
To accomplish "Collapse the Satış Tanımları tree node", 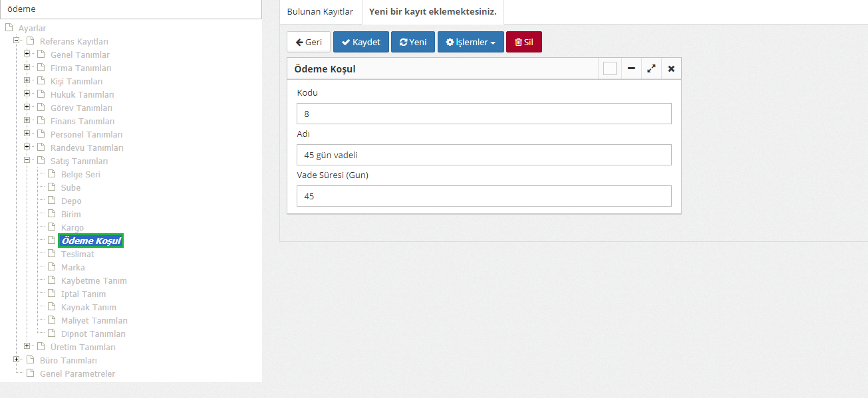I will tap(27, 161).
